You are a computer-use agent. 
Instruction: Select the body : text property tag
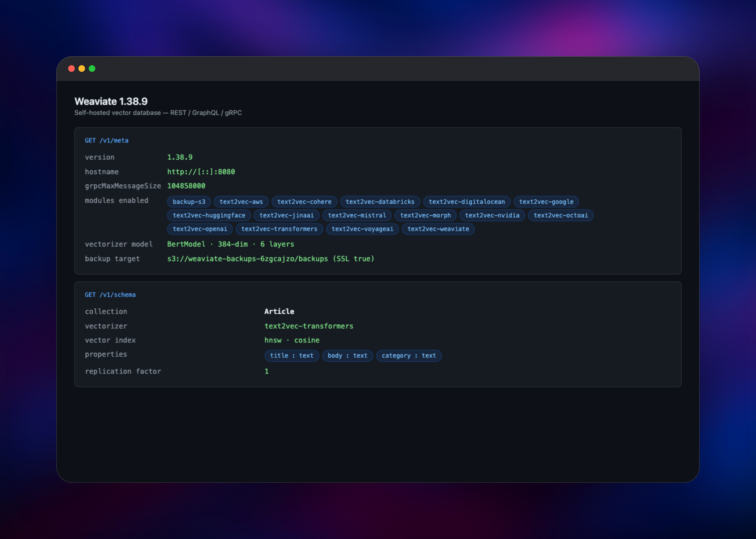[348, 356]
